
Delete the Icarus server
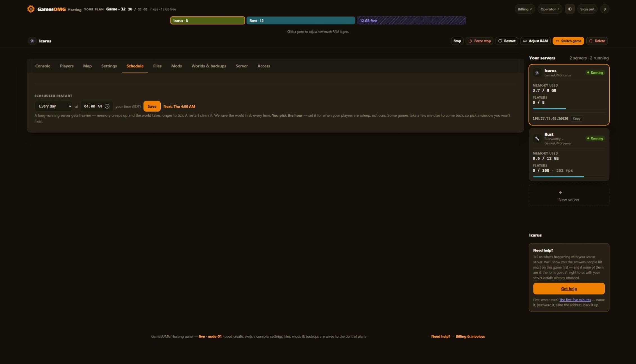point(597,41)
